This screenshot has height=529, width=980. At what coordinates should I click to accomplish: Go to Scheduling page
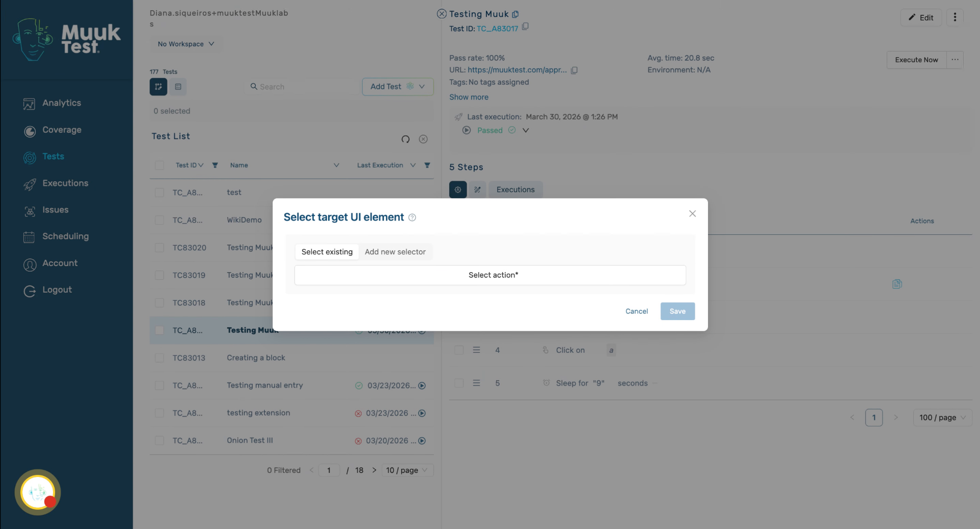tap(65, 236)
